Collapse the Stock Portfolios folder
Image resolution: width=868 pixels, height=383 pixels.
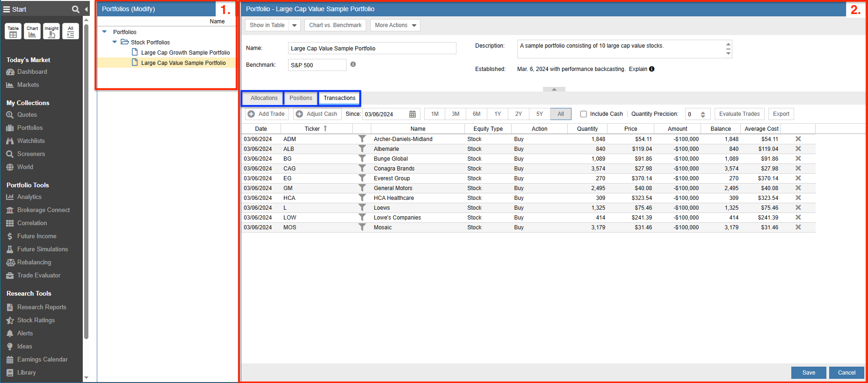pos(115,42)
